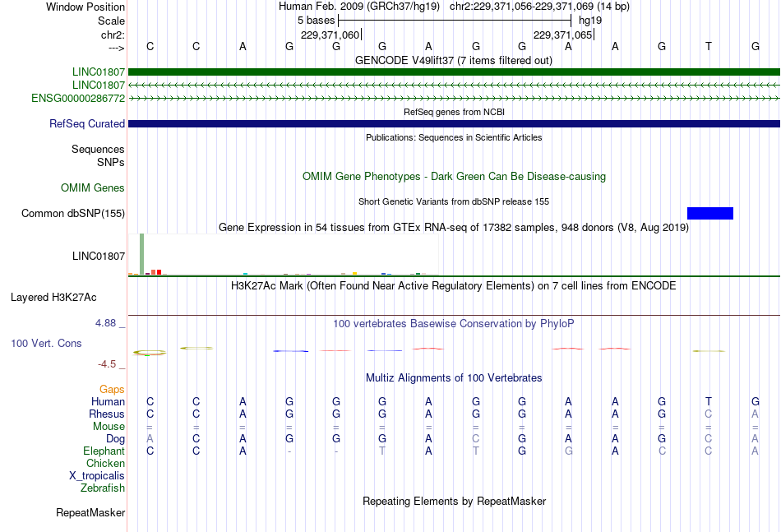The height and width of the screenshot is (532, 781).
Task: Click the chr2:229,371,056-229,371,069 position text
Action: (x=539, y=7)
